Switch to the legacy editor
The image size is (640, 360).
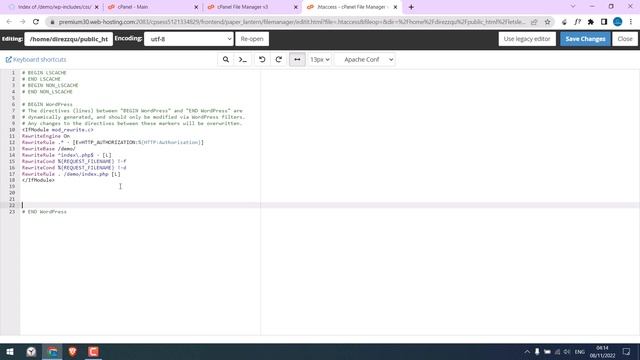527,39
